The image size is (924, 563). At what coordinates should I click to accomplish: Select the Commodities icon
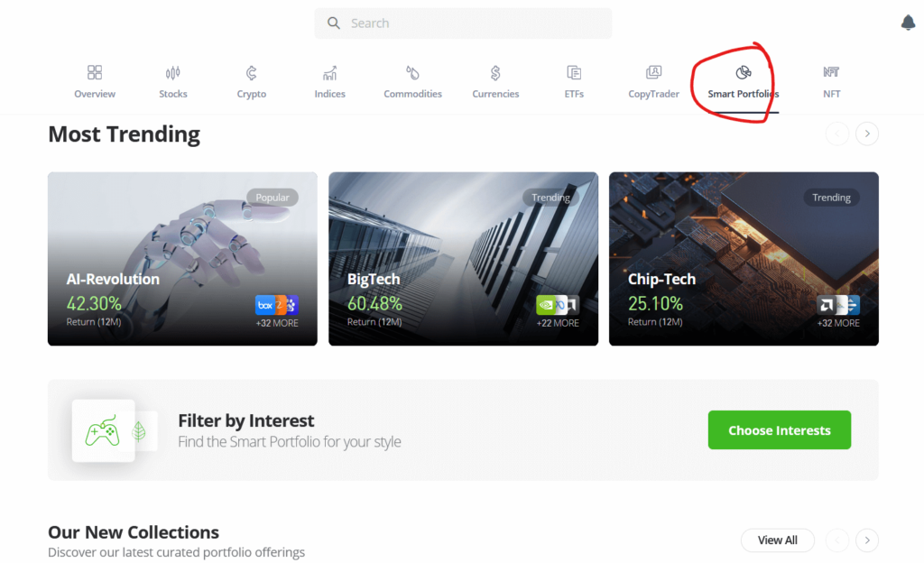click(412, 72)
